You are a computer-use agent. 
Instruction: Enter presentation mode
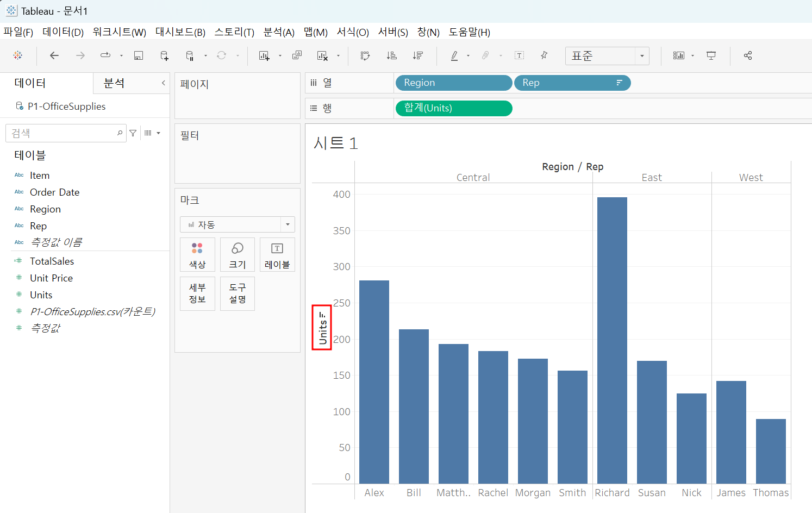tap(711, 55)
